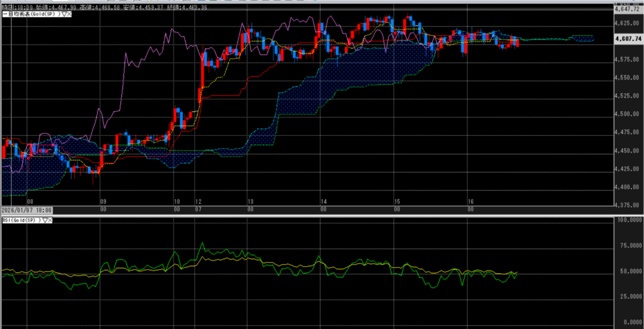The width and height of the screenshot is (644, 329).
Task: Click the current price tag 4,607.74
Action: tap(628, 38)
